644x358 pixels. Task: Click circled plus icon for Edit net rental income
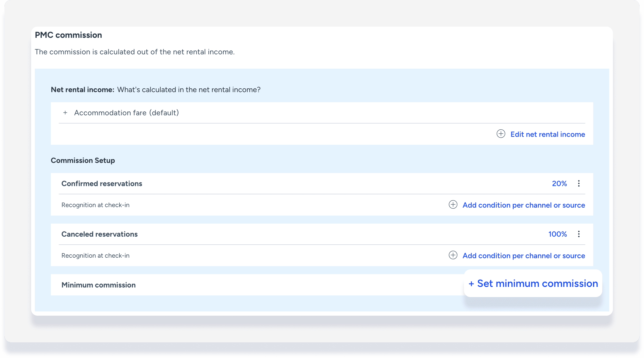pyautogui.click(x=501, y=134)
